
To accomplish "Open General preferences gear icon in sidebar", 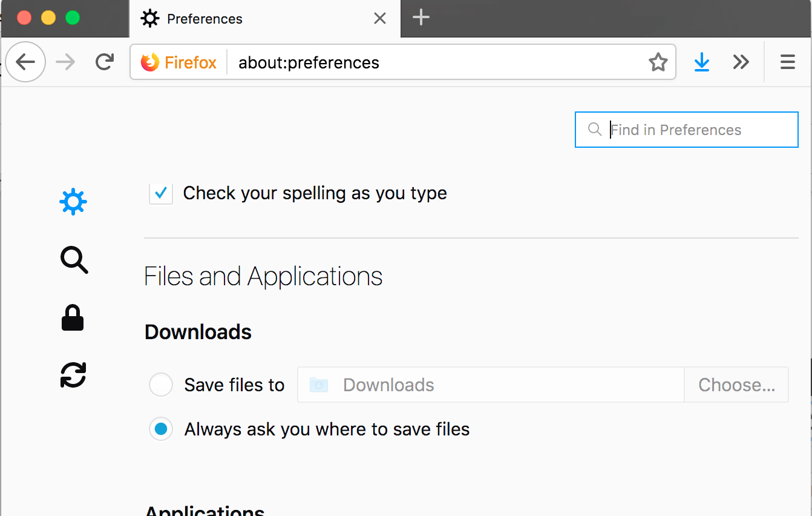I will click(x=73, y=202).
